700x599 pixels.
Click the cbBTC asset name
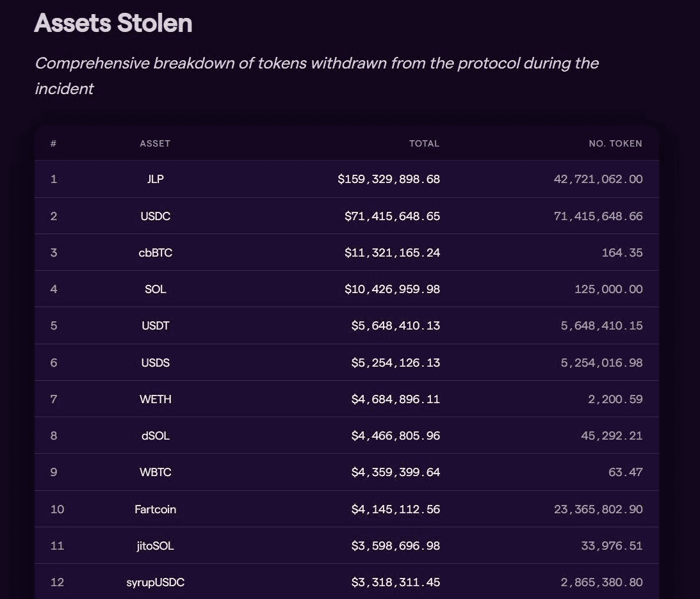[x=156, y=253]
